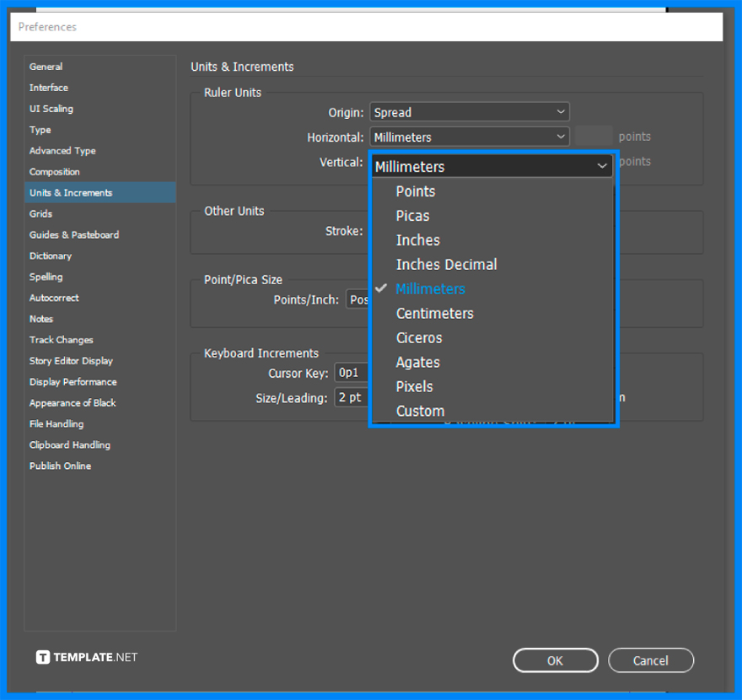Select Centimeters from the units list
The image size is (742, 700).
point(435,313)
